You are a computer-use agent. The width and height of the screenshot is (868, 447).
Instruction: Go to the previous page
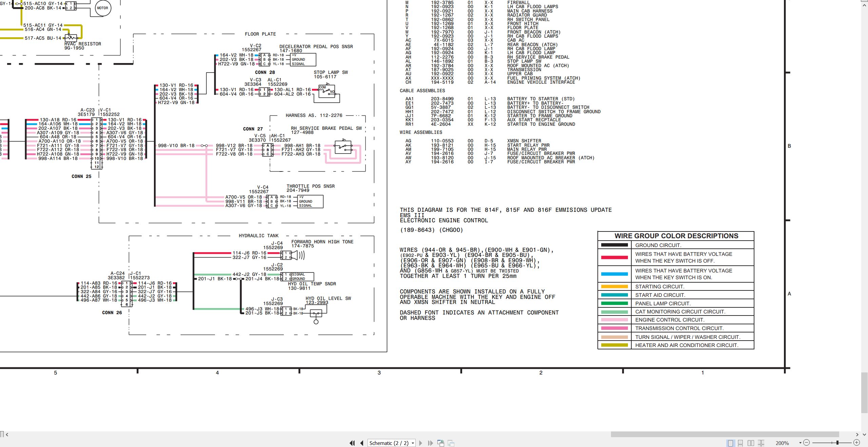coord(362,443)
